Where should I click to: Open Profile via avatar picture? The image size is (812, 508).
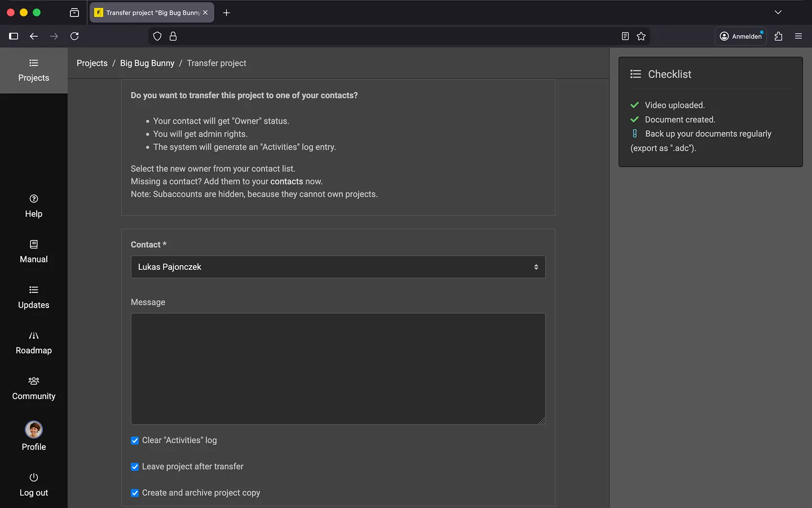[34, 430]
